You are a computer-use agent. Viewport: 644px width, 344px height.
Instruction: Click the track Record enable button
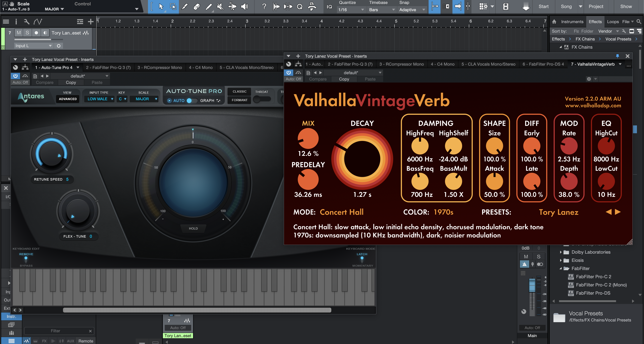37,33
